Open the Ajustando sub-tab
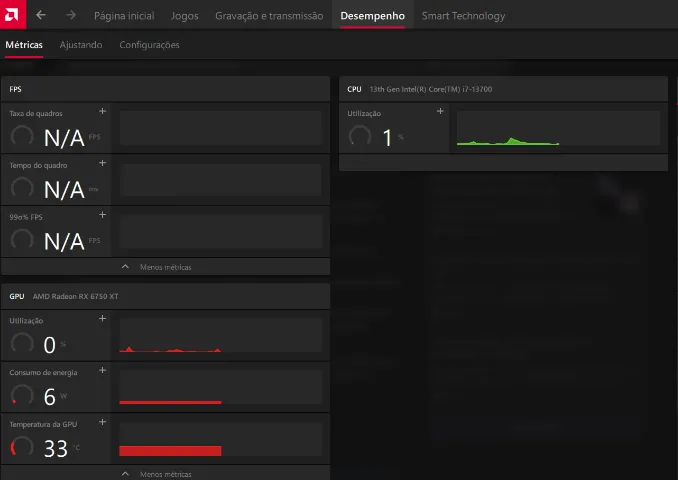 (x=80, y=45)
